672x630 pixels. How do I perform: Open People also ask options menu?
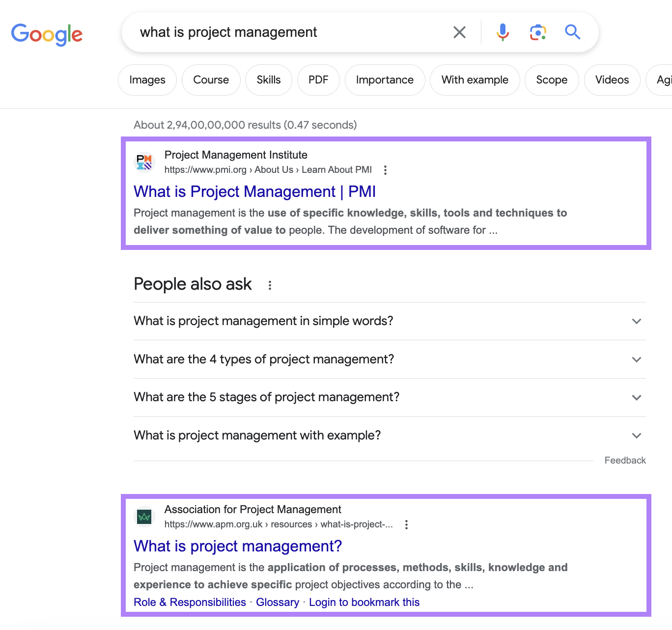point(270,285)
